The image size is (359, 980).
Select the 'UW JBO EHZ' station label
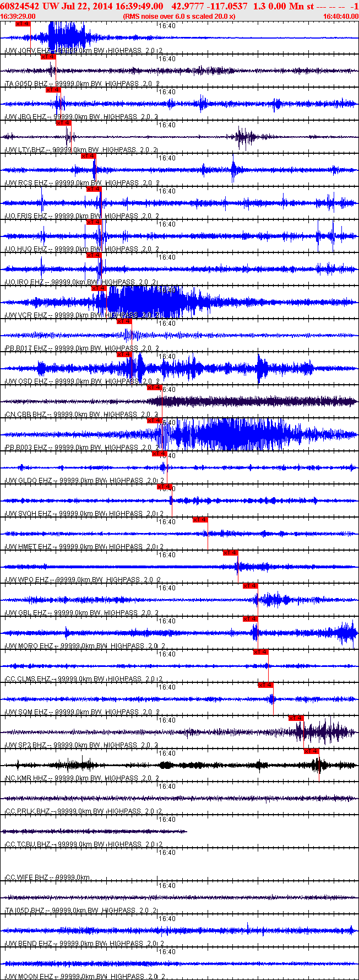click(x=26, y=117)
